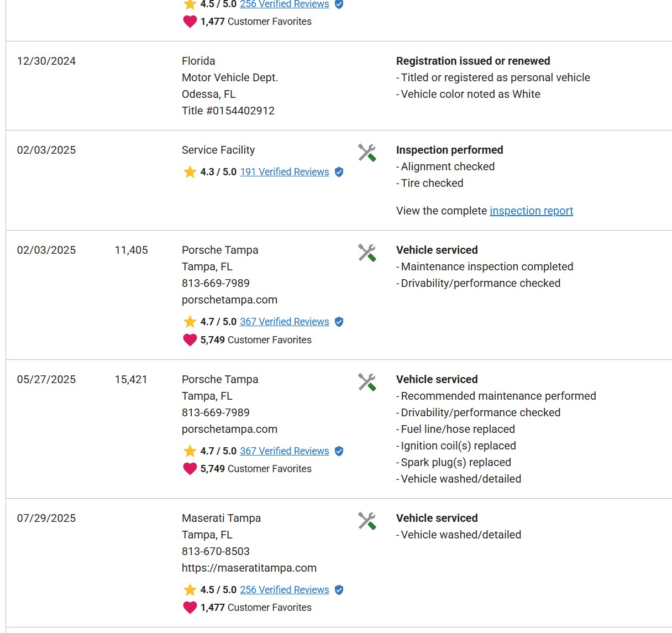Click heart icon in 07/29/2025 Maserati Tampa record
The width and height of the screenshot is (672, 633).
190,608
